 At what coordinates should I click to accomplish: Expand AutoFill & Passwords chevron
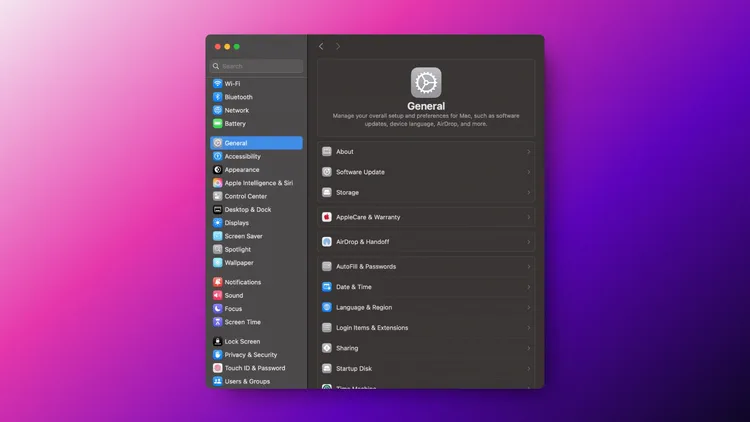(x=529, y=267)
